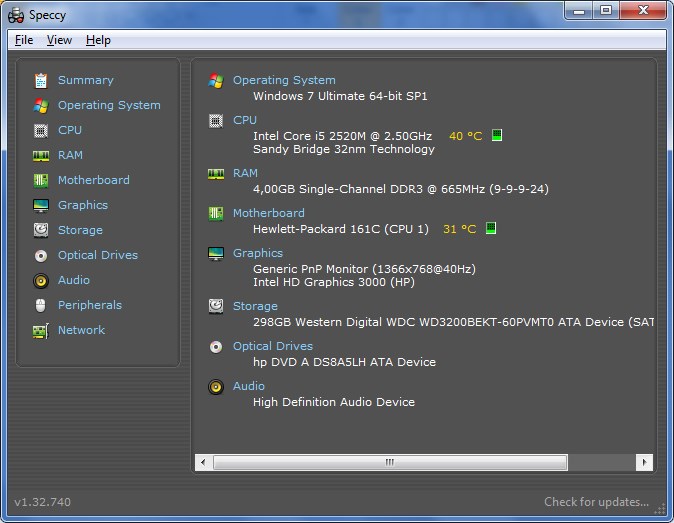This screenshot has height=523, width=674.
Task: Click the Motherboard icon in summary panel
Action: [216, 214]
